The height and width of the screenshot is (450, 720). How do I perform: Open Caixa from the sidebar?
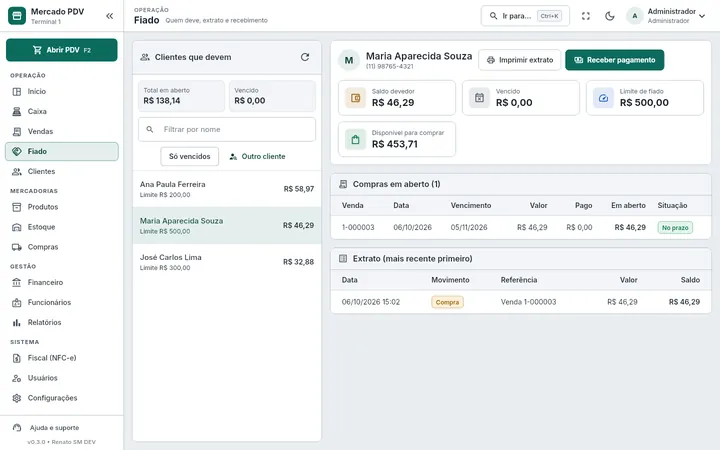pyautogui.click(x=62, y=111)
